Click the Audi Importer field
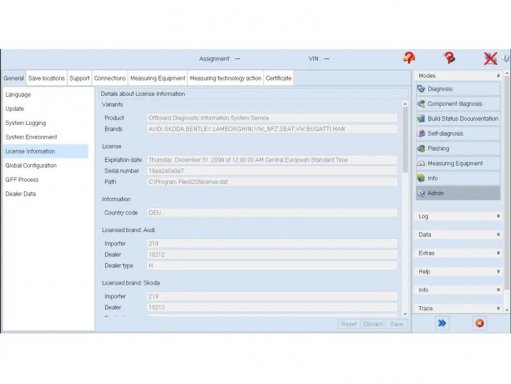Screen dimensions: 511x384 click(272, 244)
